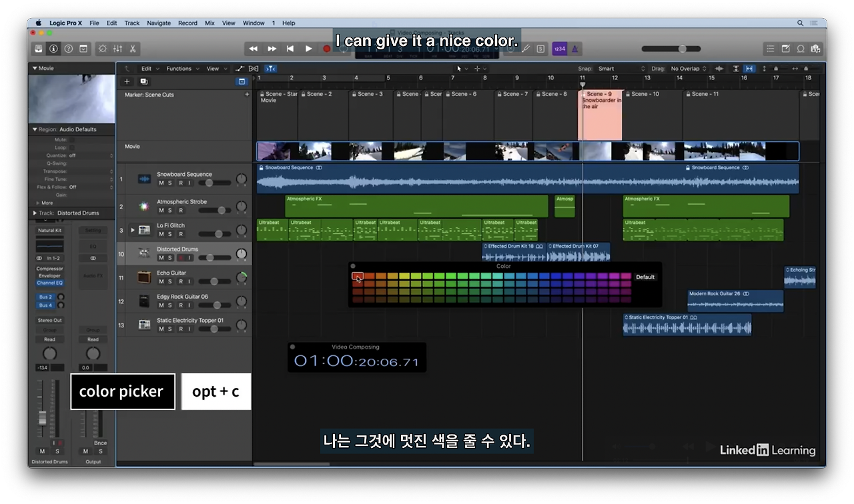Open the Mixer faders icon
This screenshot has width=854, height=504.
(118, 49)
